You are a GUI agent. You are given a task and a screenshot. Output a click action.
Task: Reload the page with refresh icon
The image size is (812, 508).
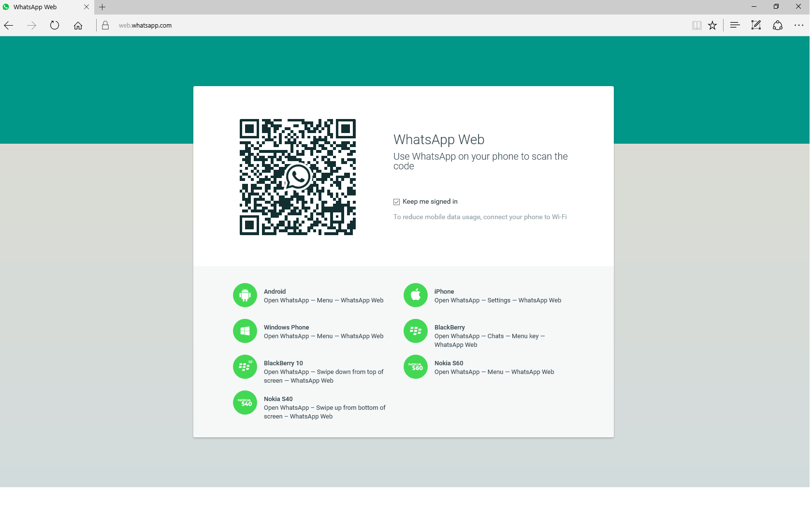pyautogui.click(x=55, y=25)
